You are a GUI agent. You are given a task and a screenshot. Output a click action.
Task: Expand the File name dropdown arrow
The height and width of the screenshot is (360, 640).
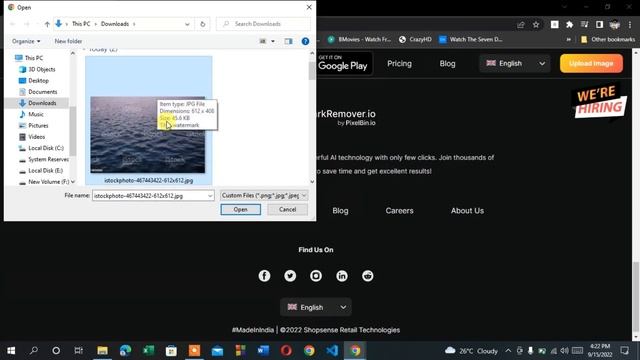coord(210,196)
